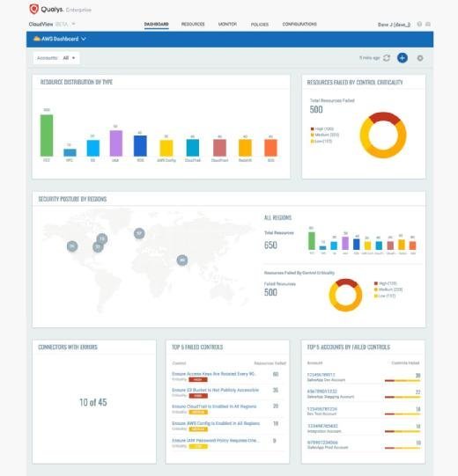Open the Policies tab
The width and height of the screenshot is (458, 476).
[x=260, y=25]
